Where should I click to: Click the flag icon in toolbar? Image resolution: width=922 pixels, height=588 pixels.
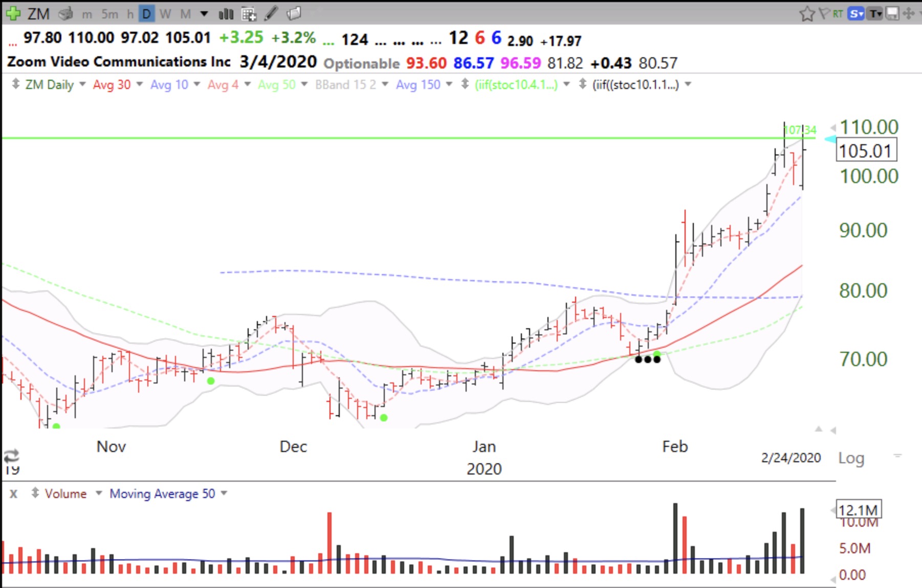(824, 13)
